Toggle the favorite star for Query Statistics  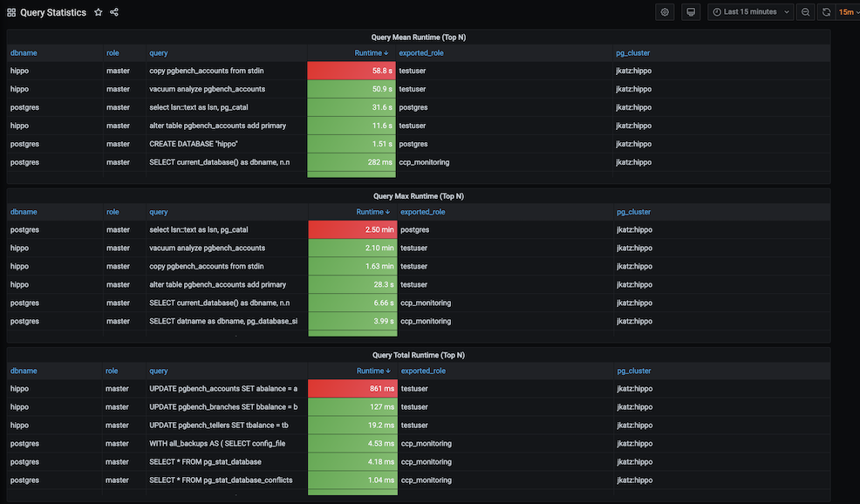(x=97, y=12)
